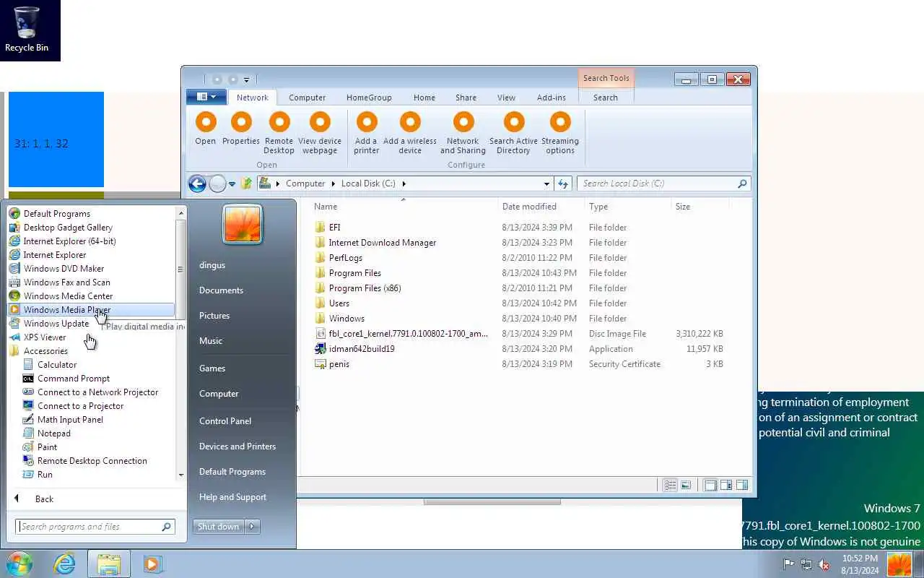The width and height of the screenshot is (924, 578).
Task: Toggle the middle pane button in status bar
Action: pyautogui.click(x=726, y=486)
